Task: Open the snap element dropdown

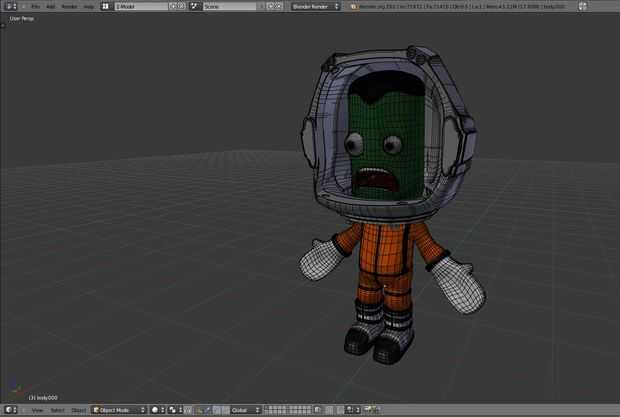Action: point(352,410)
